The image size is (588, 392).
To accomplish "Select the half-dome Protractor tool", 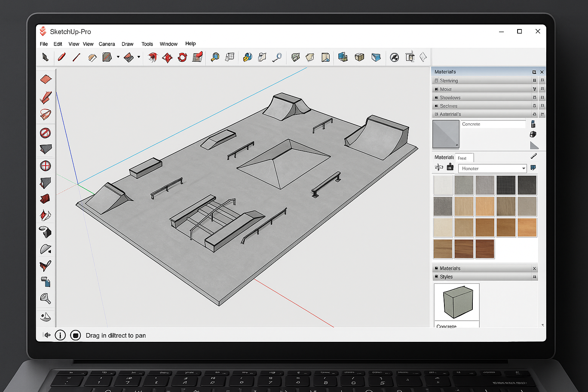I will tap(46, 249).
